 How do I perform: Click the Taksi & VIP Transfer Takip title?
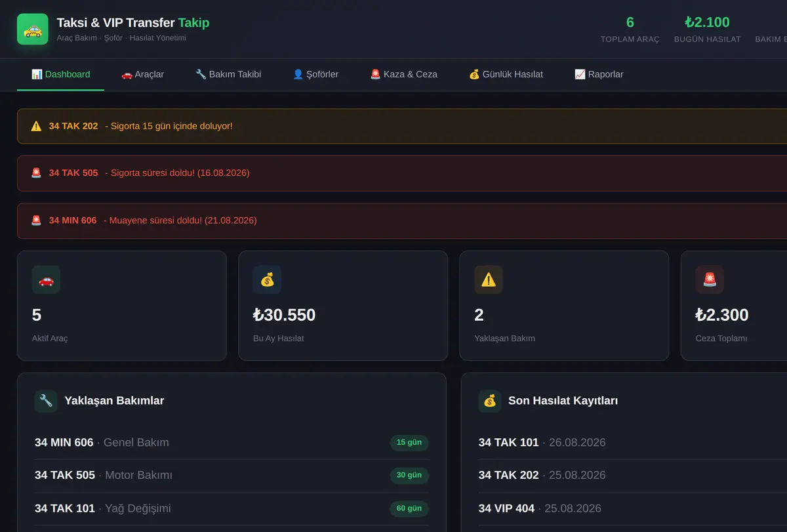click(133, 23)
